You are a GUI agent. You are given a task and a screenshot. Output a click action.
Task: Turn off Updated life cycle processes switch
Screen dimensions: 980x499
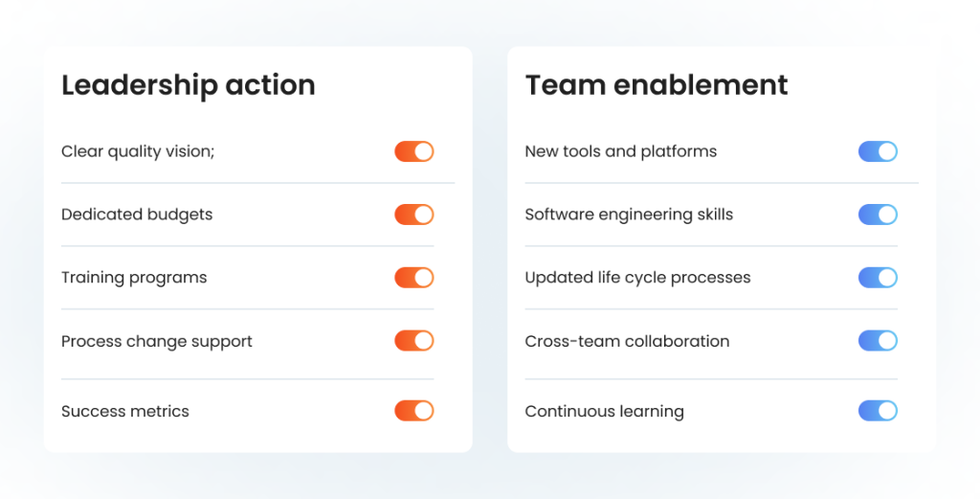(x=878, y=278)
